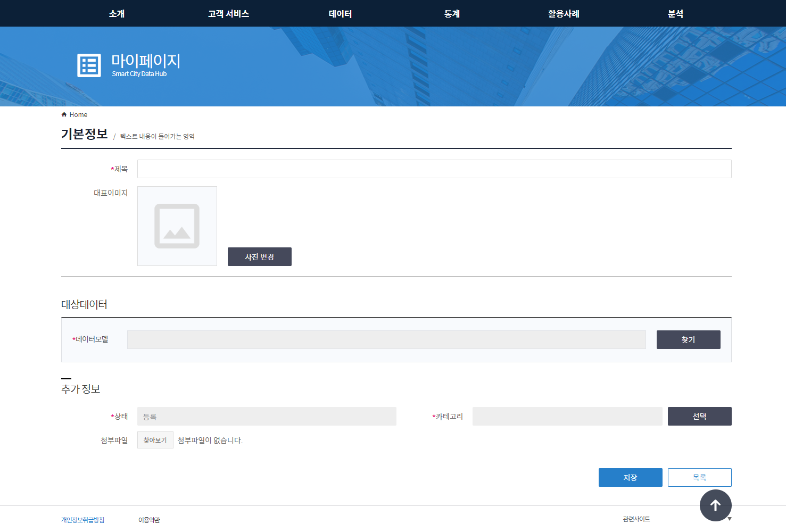The height and width of the screenshot is (532, 786).
Task: Open the 개인정보취급방침 link
Action: coord(82,520)
